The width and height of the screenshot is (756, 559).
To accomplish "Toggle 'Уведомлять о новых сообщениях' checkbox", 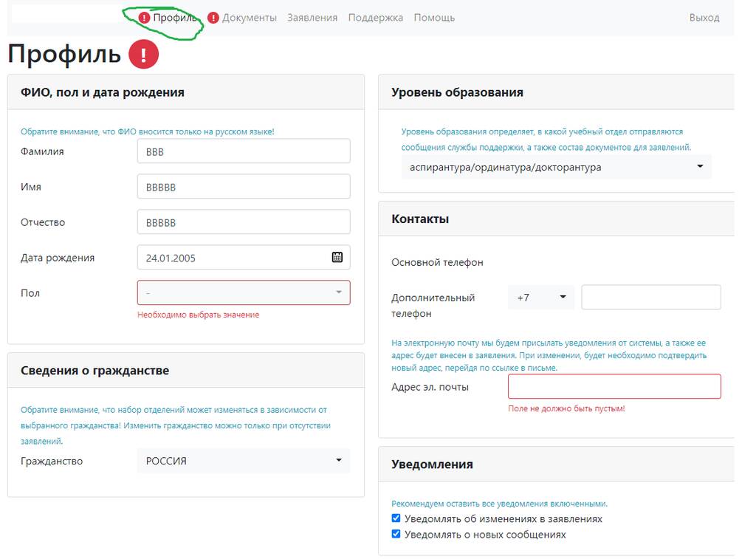I will pyautogui.click(x=396, y=533).
